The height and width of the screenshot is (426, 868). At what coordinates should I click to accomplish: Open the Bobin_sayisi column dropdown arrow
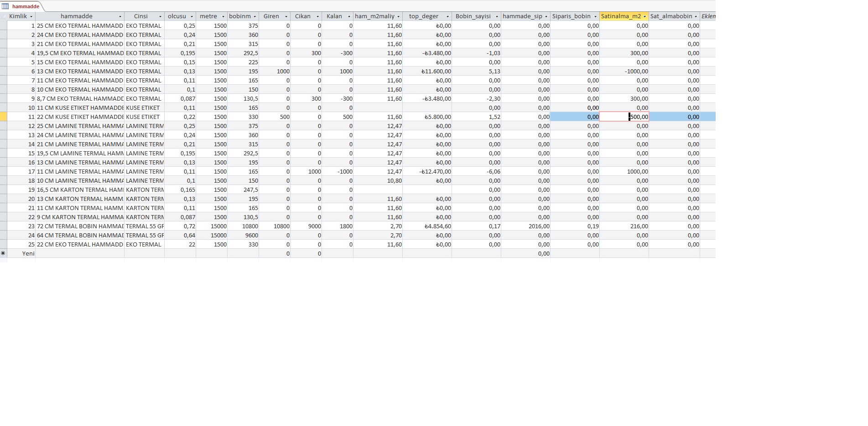pos(497,16)
